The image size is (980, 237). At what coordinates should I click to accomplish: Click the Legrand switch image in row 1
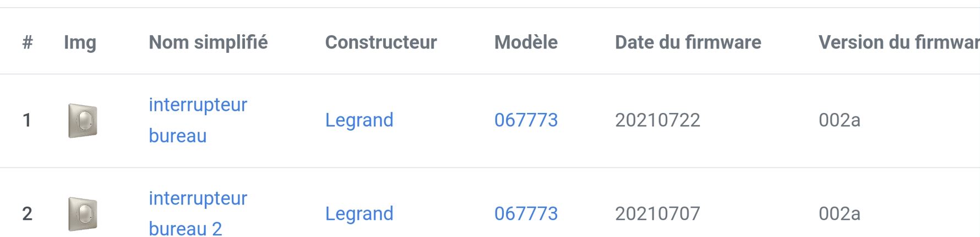[83, 120]
